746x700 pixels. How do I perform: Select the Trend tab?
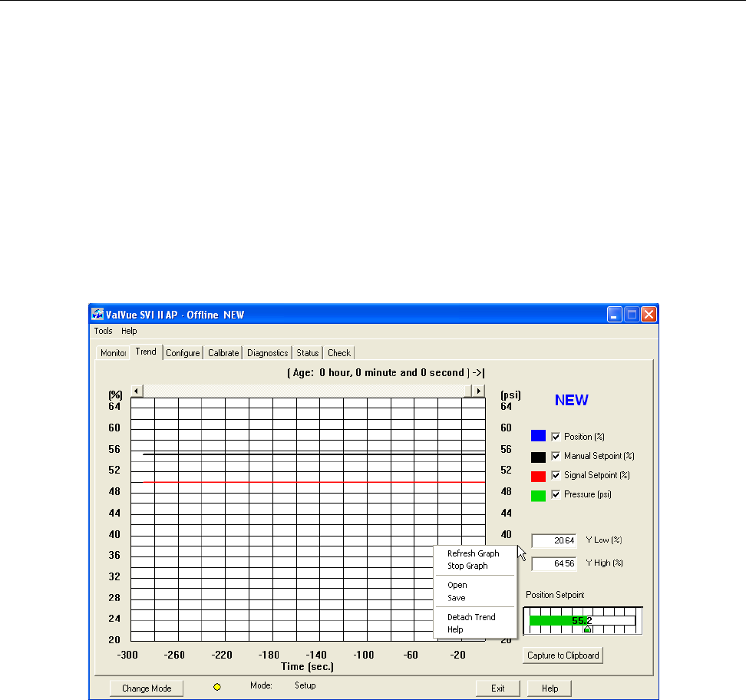click(146, 352)
